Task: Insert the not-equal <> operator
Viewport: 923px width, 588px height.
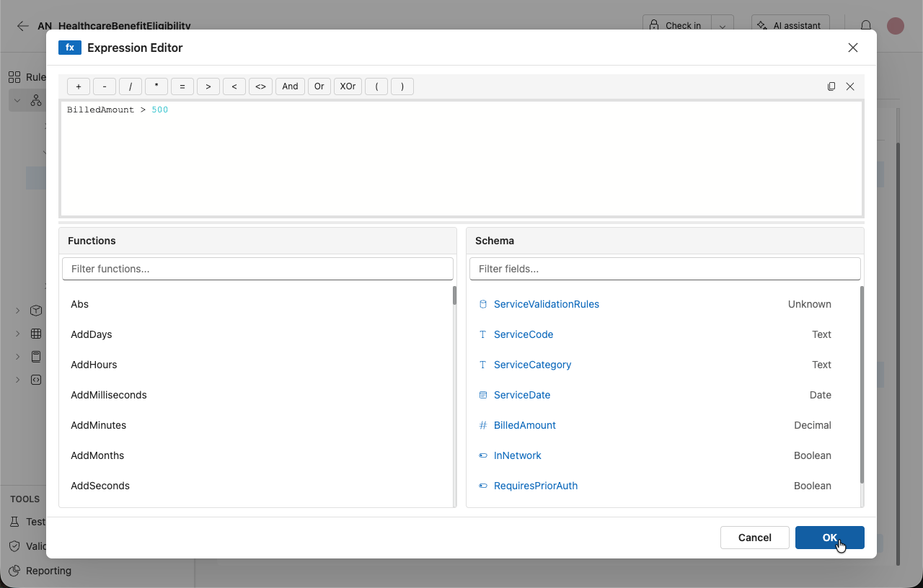Action: point(260,86)
